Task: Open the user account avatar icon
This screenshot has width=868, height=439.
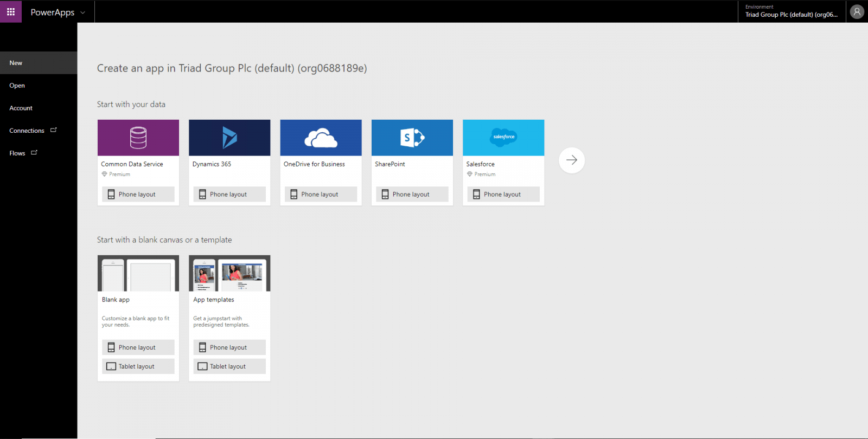Action: pyautogui.click(x=857, y=11)
